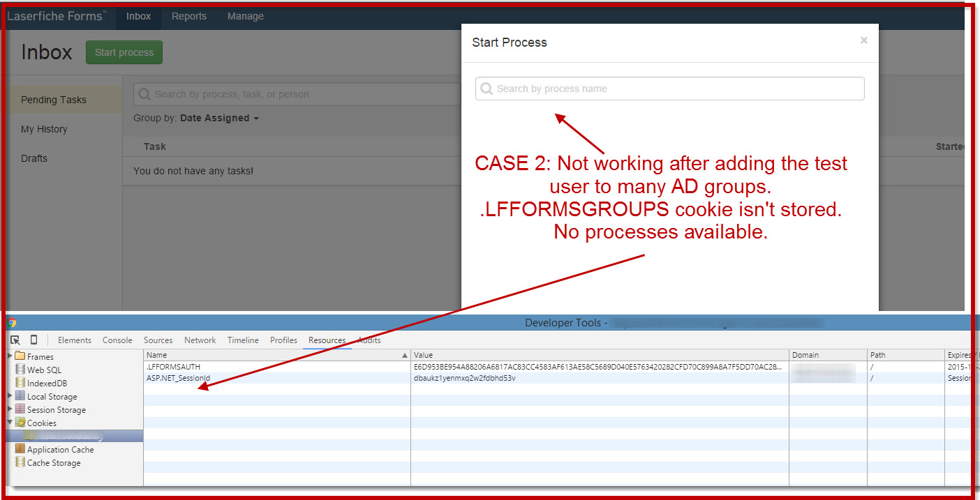The height and width of the screenshot is (500, 980).
Task: Open the Reports tab
Action: pyautogui.click(x=189, y=16)
